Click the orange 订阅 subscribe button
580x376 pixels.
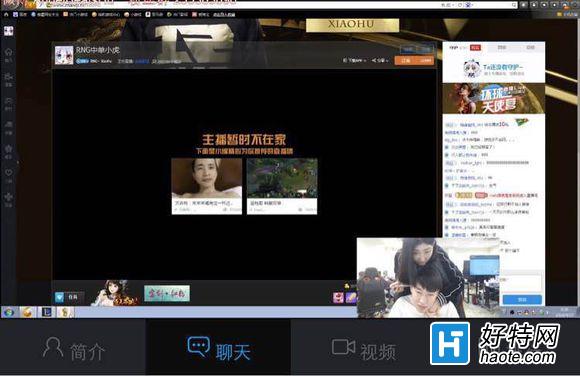[x=414, y=60]
